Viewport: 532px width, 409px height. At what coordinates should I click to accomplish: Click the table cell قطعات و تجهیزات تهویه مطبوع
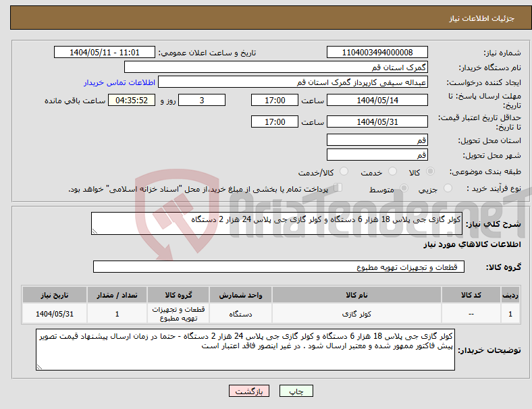[x=178, y=314]
